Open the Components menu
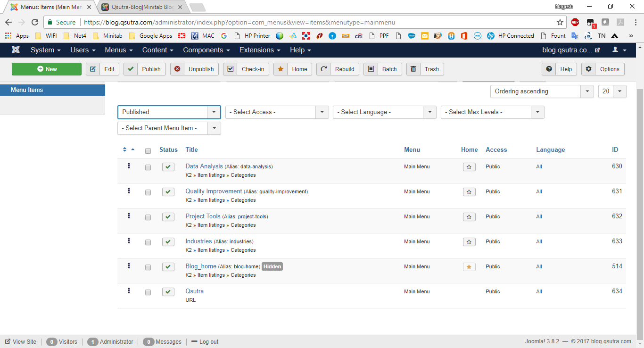The height and width of the screenshot is (348, 644). [x=206, y=50]
